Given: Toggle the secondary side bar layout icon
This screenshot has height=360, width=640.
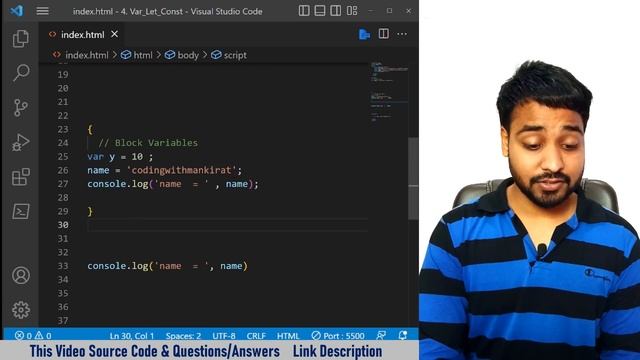Looking at the screenshot, I should pyautogui.click(x=336, y=11).
